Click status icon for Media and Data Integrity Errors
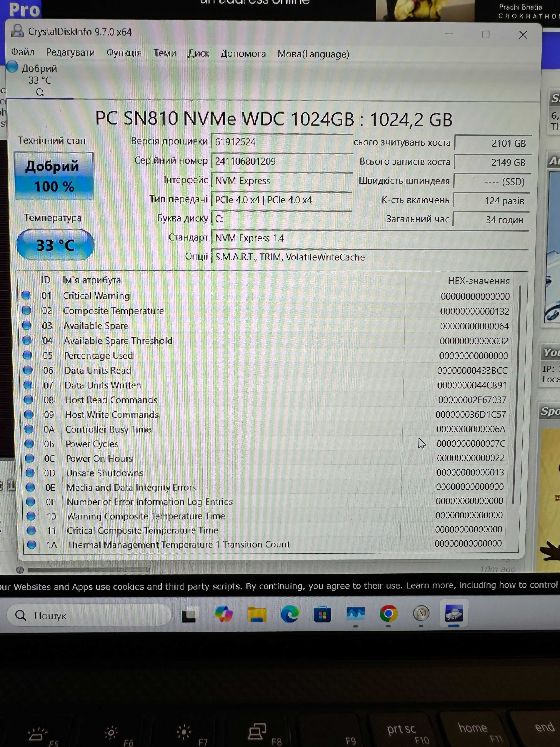 [x=30, y=487]
